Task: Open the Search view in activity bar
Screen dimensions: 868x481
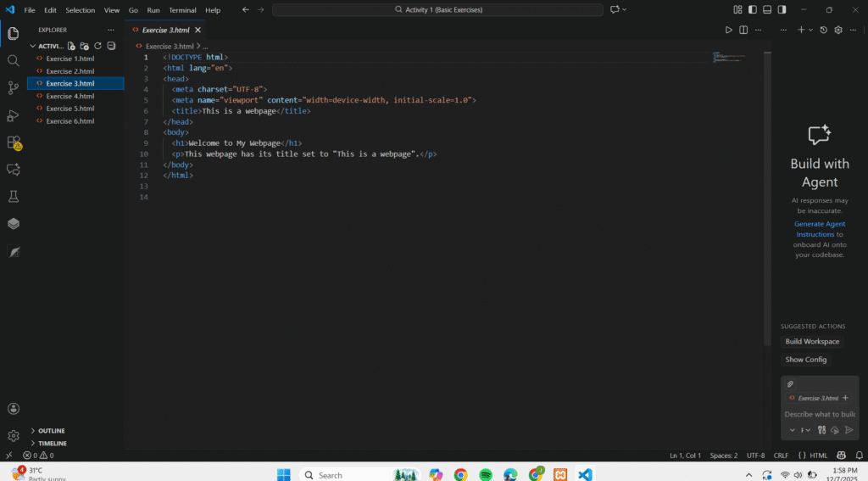Action: click(x=13, y=60)
